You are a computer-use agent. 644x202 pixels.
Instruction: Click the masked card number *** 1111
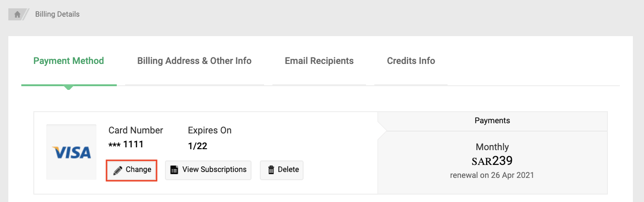click(126, 145)
